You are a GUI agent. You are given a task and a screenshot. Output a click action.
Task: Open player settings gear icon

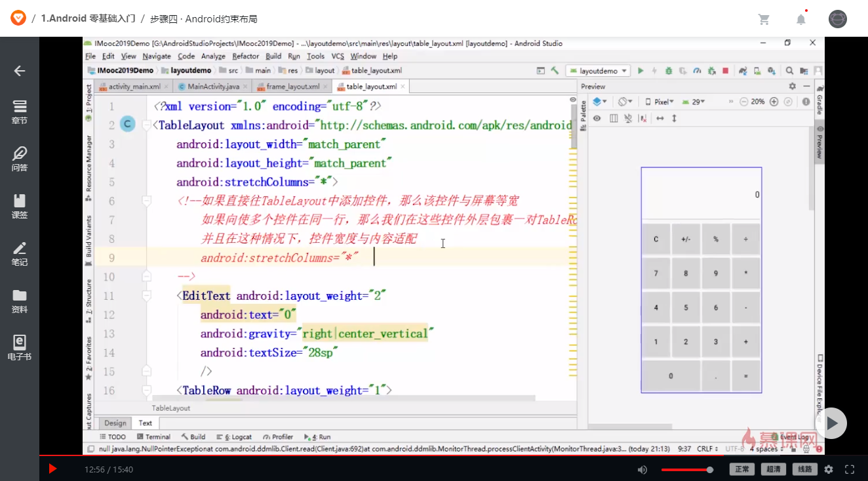pos(829,469)
